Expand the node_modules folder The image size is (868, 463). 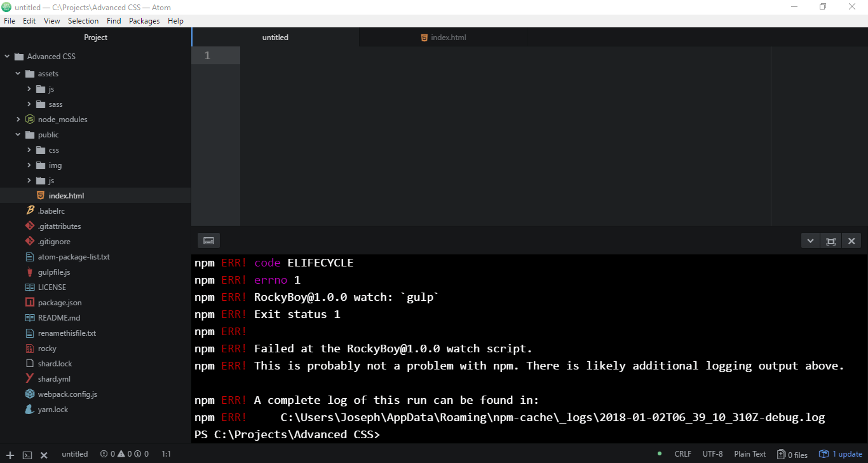coord(18,120)
